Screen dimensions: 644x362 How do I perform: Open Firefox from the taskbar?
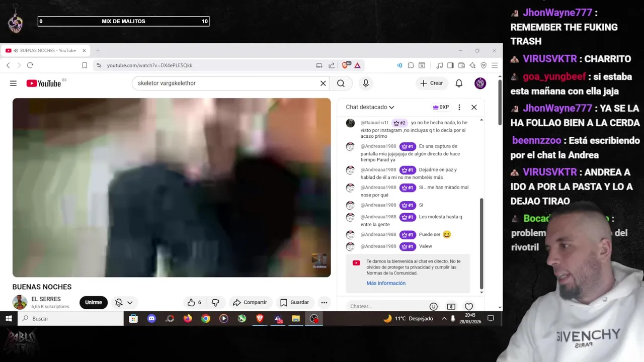pyautogui.click(x=188, y=318)
